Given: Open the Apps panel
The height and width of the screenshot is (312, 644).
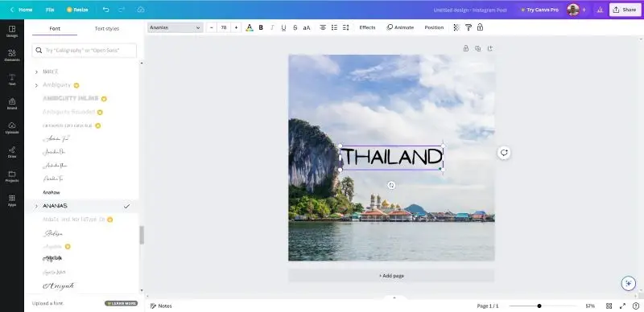Looking at the screenshot, I should pyautogui.click(x=12, y=200).
